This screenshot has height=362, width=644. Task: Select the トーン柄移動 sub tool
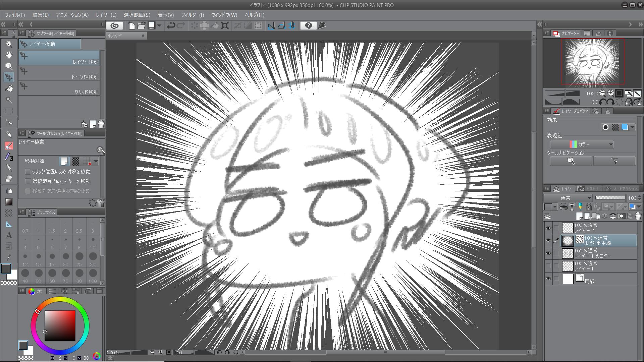(59, 73)
